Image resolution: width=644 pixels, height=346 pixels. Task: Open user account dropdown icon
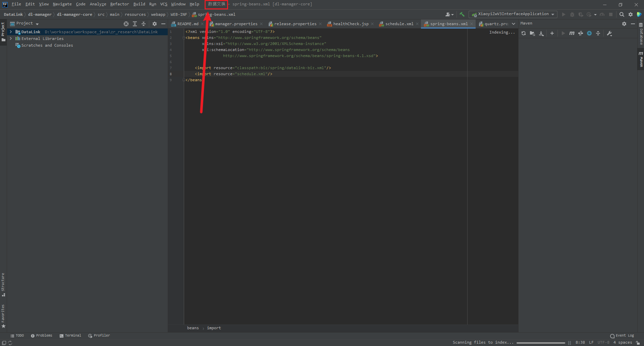pos(449,14)
